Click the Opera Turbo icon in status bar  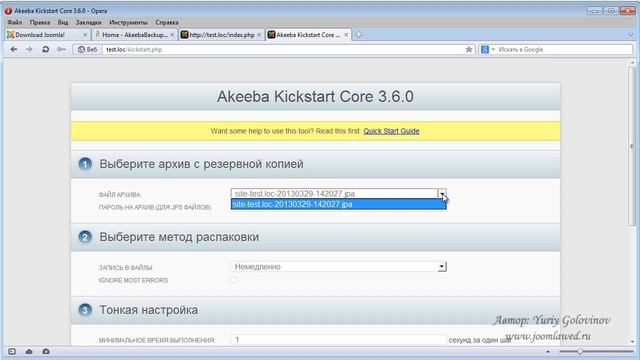[46, 351]
